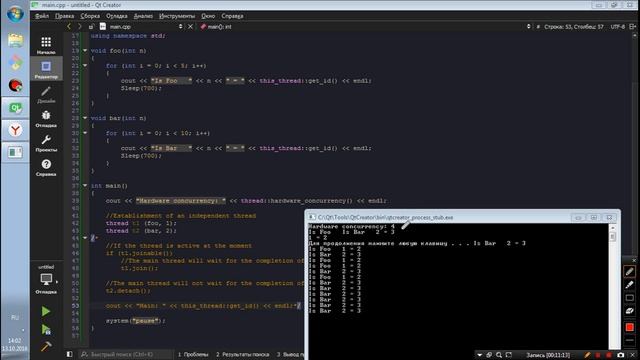Click the region select icon in recorder toolbar
The height and width of the screenshot is (360, 640).
pyautogui.click(x=509, y=355)
